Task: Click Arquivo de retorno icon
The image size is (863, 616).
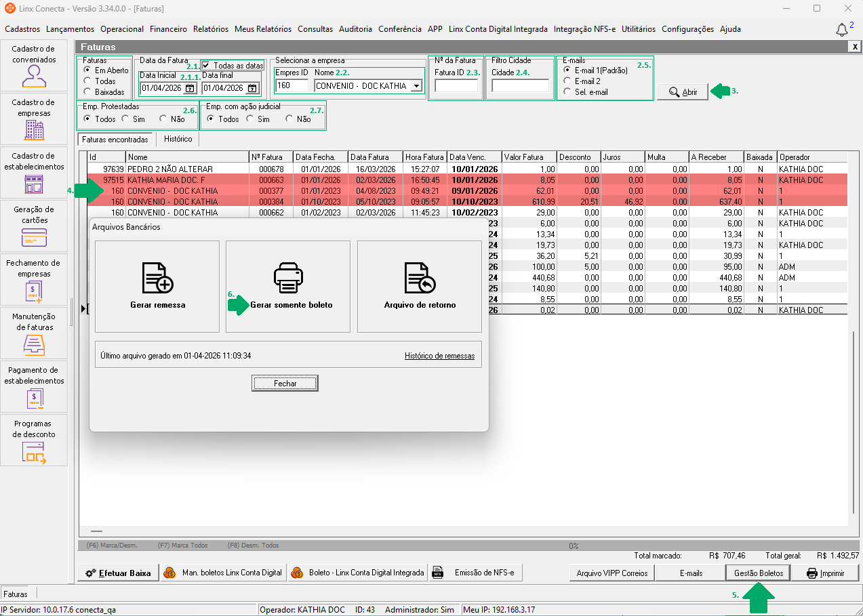Action: click(420, 276)
